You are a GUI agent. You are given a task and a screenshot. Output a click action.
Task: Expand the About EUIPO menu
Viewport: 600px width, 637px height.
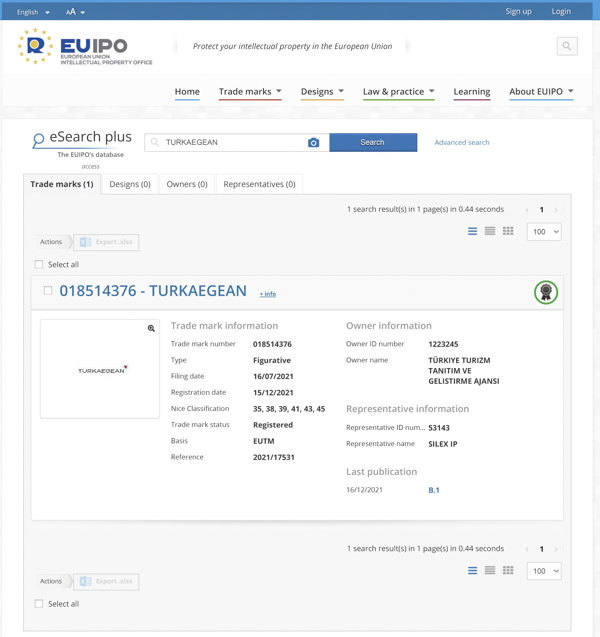[541, 92]
